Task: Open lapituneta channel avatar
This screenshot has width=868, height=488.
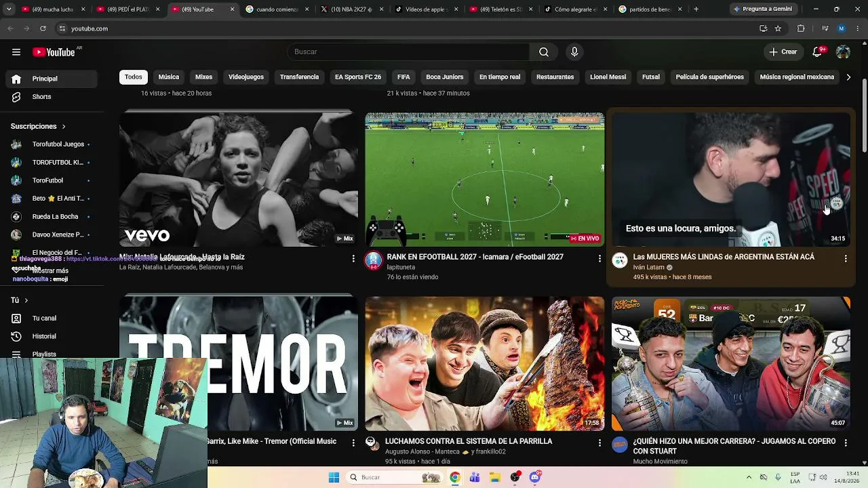Action: point(374,261)
